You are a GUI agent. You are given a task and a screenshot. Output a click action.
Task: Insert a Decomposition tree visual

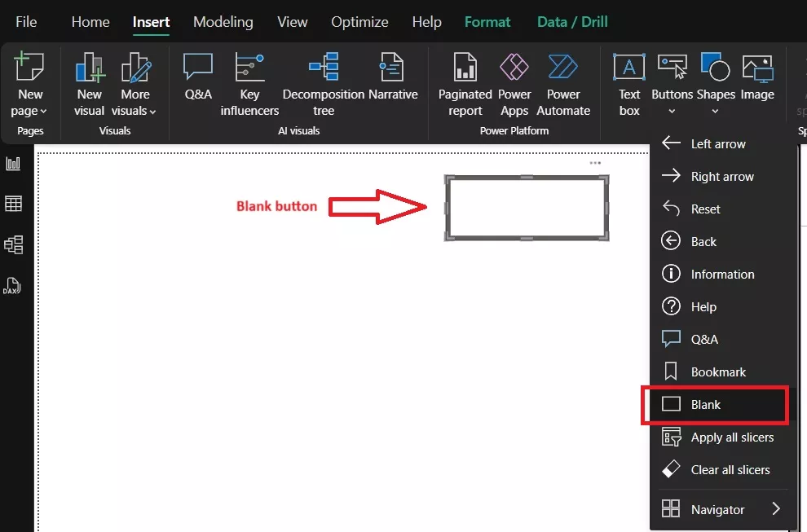coord(323,81)
